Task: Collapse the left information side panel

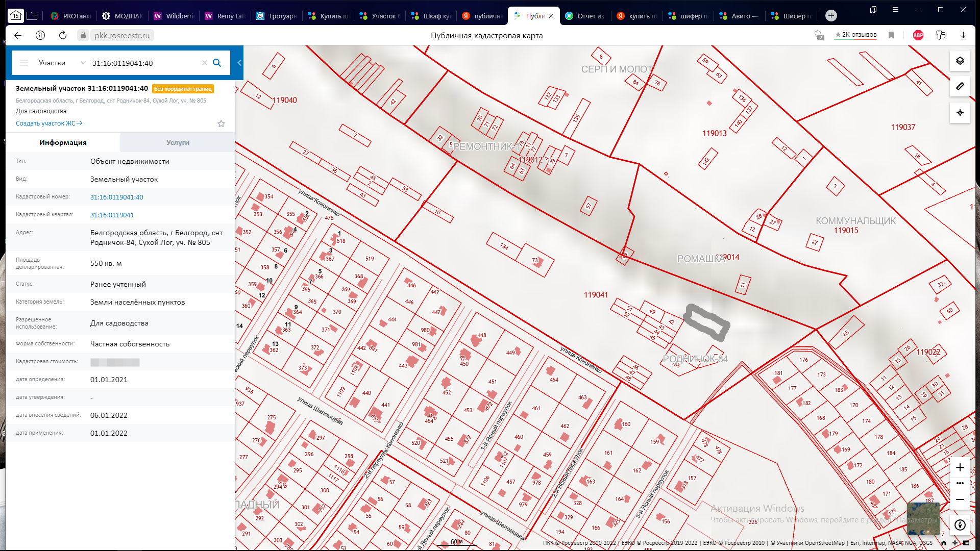Action: (239, 63)
